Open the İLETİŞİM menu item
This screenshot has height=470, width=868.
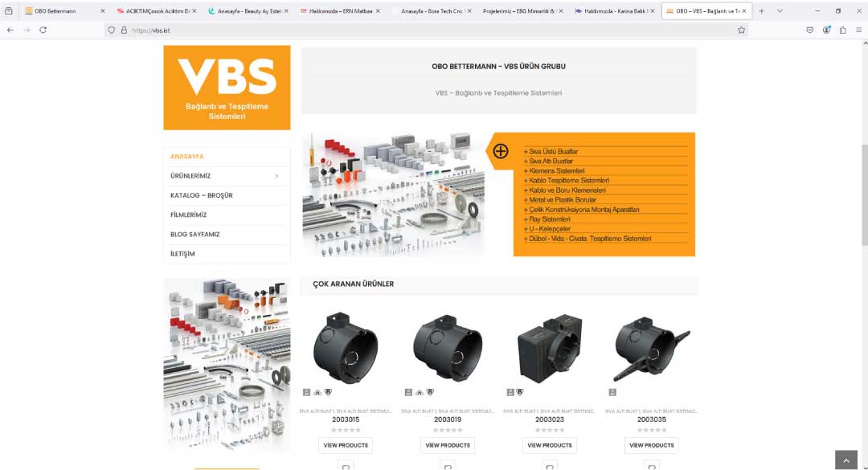(x=182, y=254)
